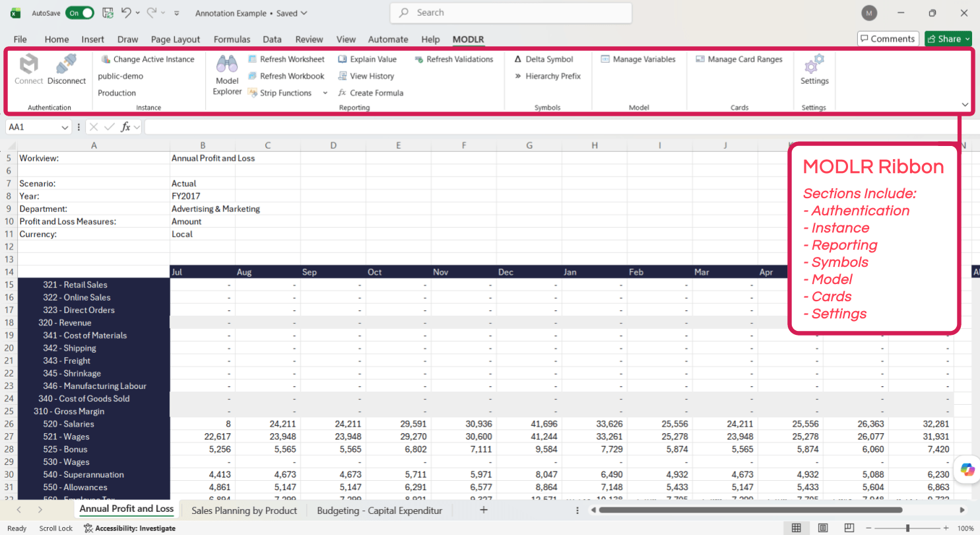Click the Share button
The width and height of the screenshot is (980, 535).
click(948, 39)
